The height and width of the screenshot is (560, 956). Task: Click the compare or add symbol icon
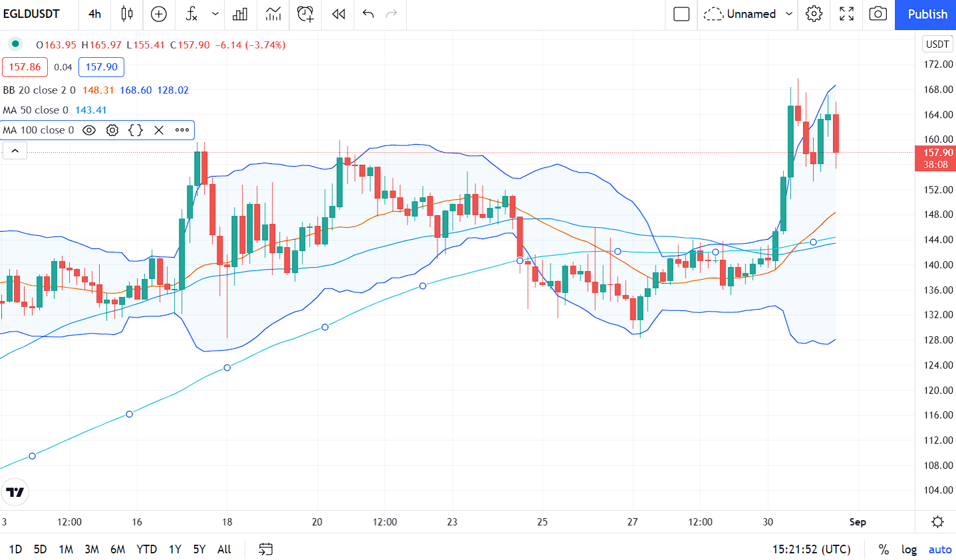point(159,14)
